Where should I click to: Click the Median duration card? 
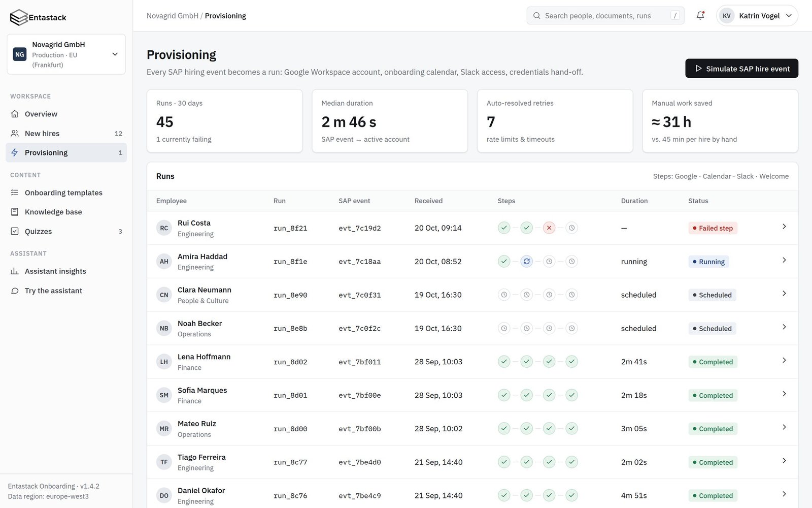pos(390,121)
